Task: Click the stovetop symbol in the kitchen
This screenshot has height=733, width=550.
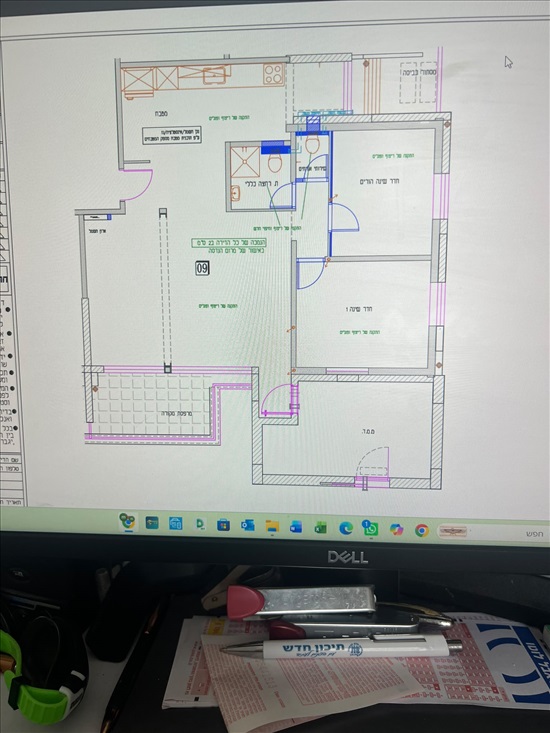Action: [x=273, y=73]
